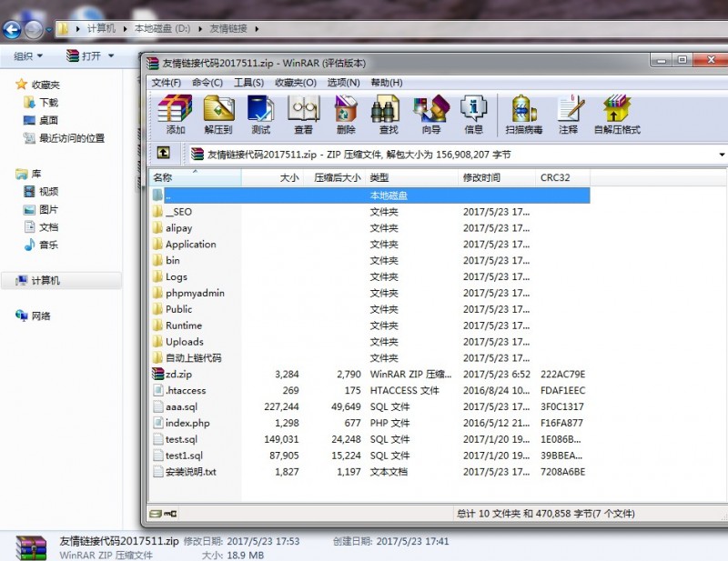The width and height of the screenshot is (728, 561).
Task: Click the Add (添加) toolbar icon
Action: click(x=175, y=113)
